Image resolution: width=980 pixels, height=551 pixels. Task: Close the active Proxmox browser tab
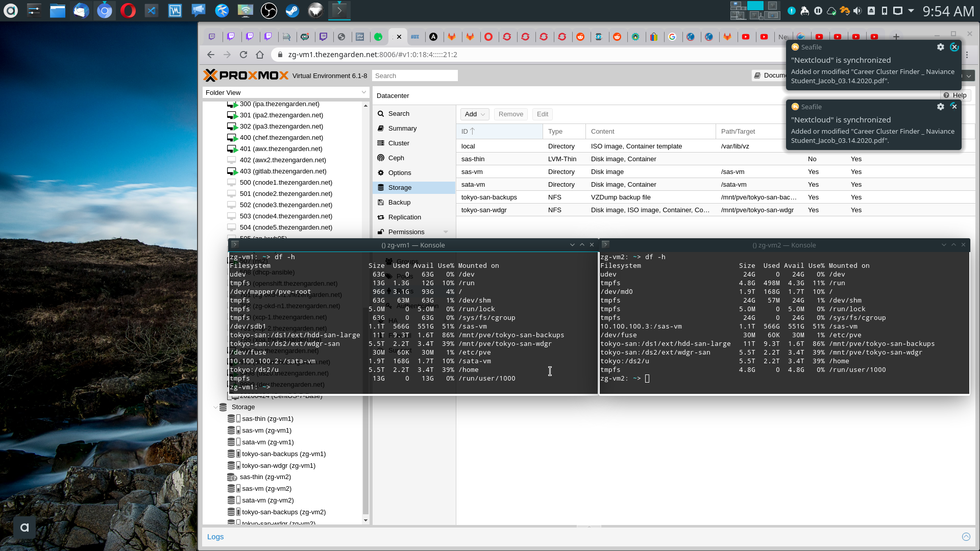pos(399,37)
